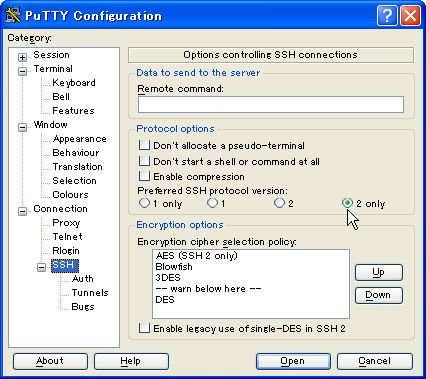
Task: Select Blowfish in the cipher list
Action: pos(251,267)
